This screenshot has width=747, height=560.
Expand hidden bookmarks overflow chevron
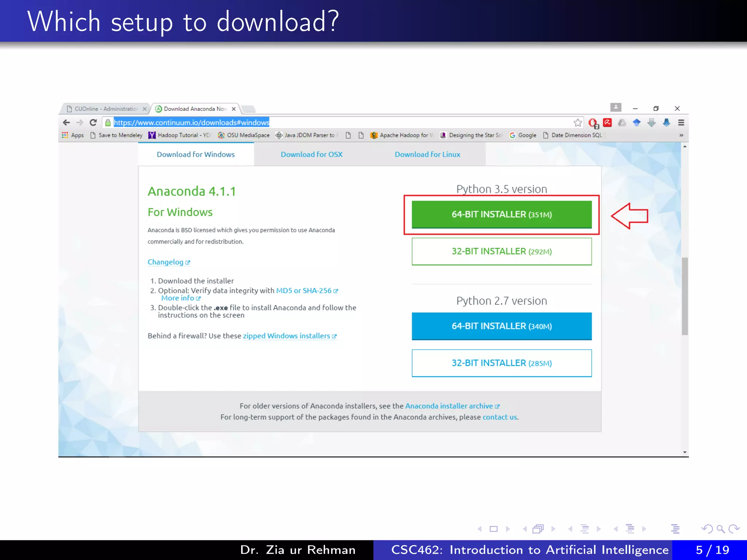[681, 135]
